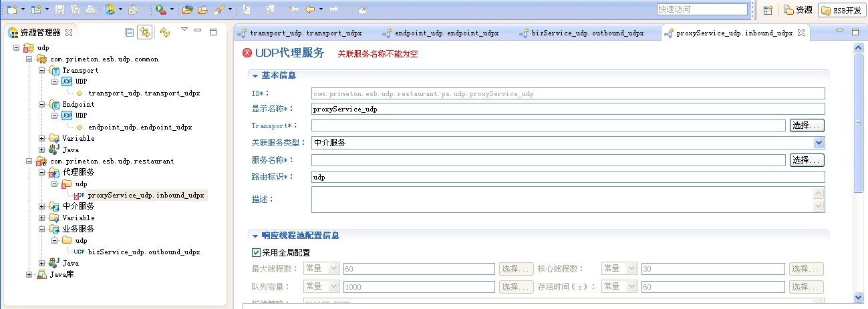The image size is (868, 309).
Task: Click the Pin Editor toolbar icon
Action: pyautogui.click(x=361, y=9)
